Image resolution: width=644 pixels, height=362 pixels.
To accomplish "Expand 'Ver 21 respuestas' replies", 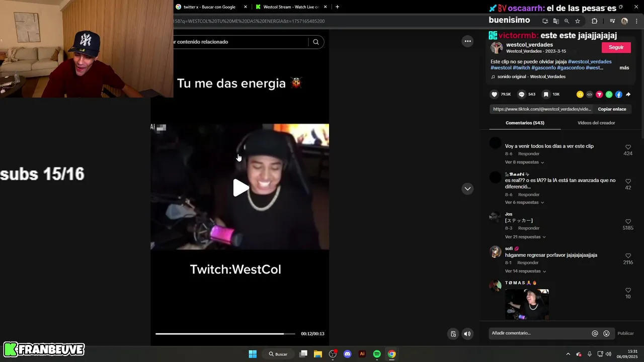I will 525,237.
